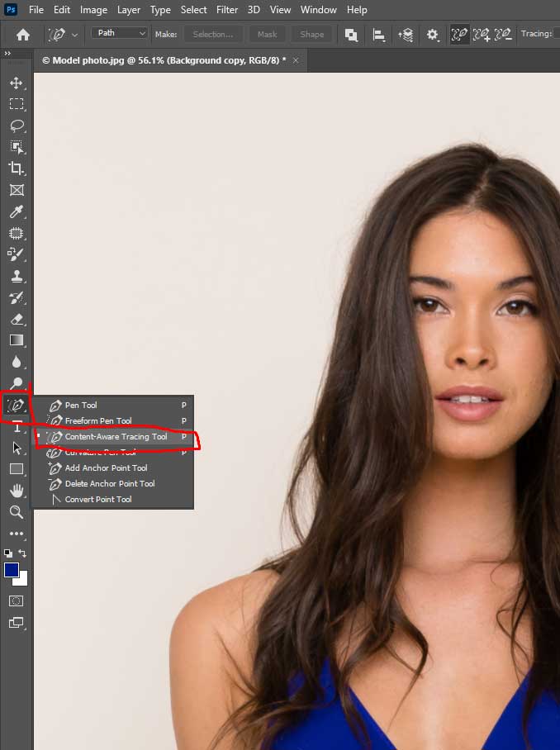Expand the tool preset picker arrow

tap(75, 35)
